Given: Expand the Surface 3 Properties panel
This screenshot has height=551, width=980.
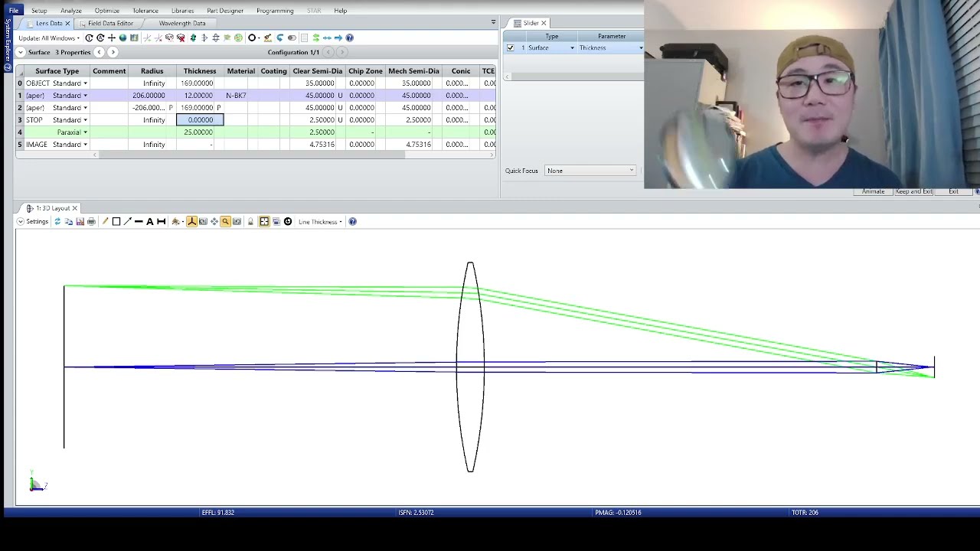Looking at the screenshot, I should [21, 52].
